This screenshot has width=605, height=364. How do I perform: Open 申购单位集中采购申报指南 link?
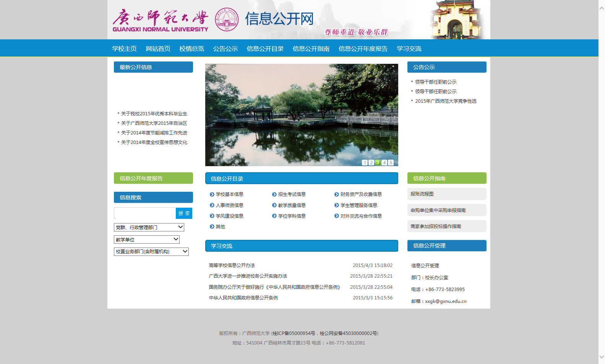(x=447, y=210)
